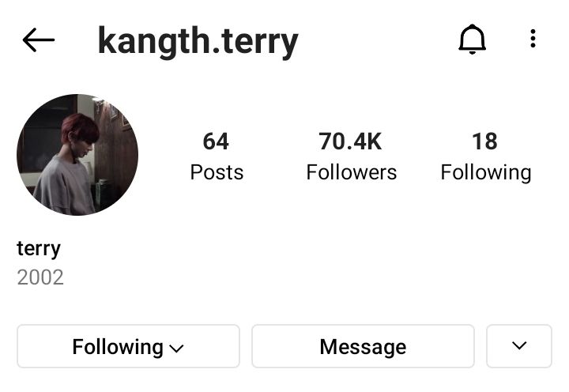569x392 pixels.
Task: Open the overflow menu's vertical dots
Action: [x=533, y=39]
